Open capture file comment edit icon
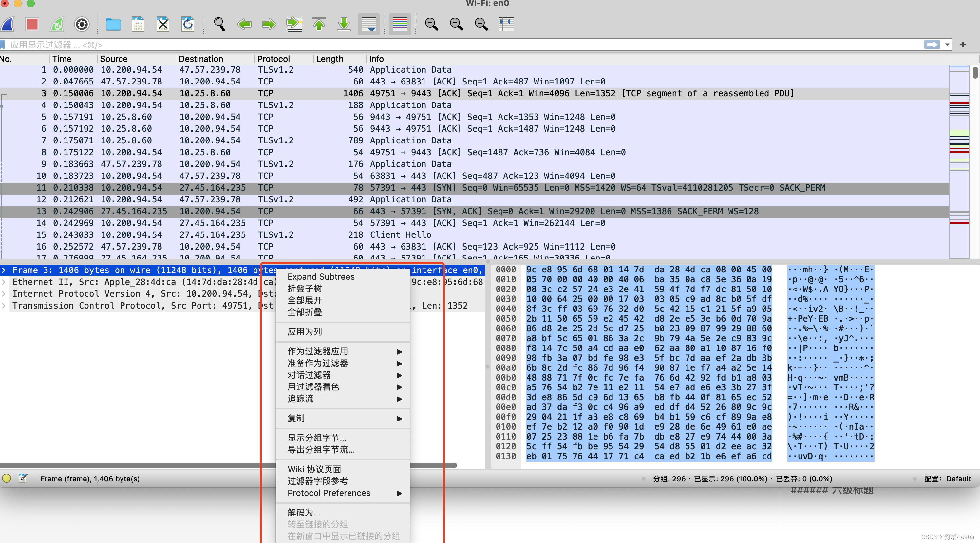The width and height of the screenshot is (980, 543). (23, 478)
